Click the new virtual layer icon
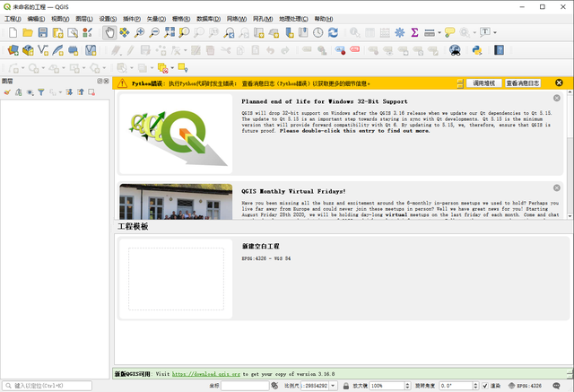The image size is (574, 392). tap(91, 50)
